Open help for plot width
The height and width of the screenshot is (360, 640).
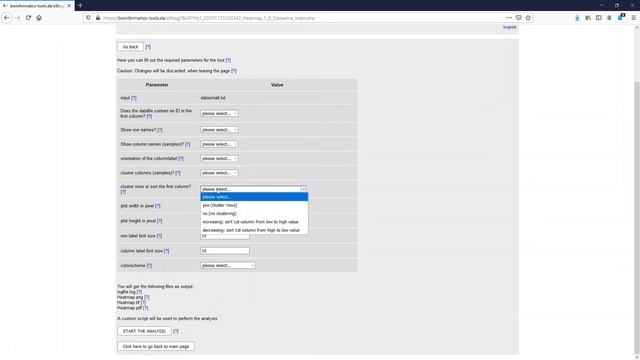coord(158,206)
